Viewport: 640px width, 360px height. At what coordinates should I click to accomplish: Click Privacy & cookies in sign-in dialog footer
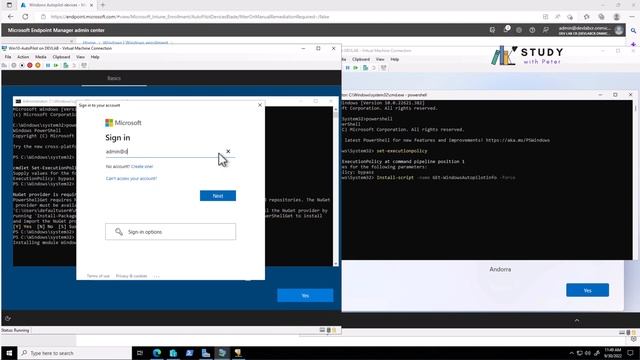click(131, 276)
